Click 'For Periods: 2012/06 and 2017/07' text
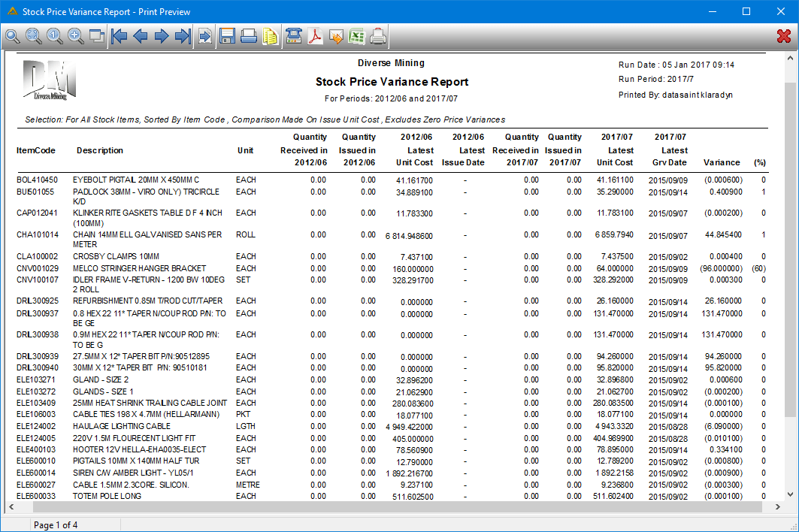This screenshot has height=532, width=799. pos(391,98)
